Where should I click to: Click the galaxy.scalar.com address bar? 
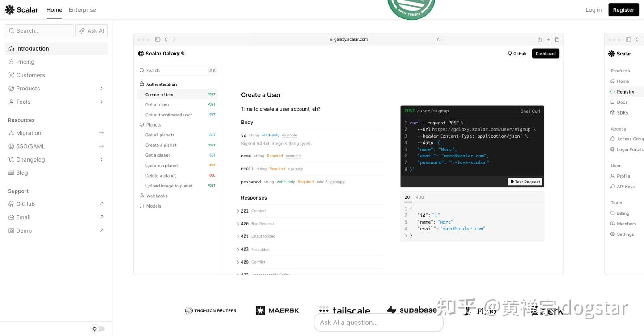point(348,39)
